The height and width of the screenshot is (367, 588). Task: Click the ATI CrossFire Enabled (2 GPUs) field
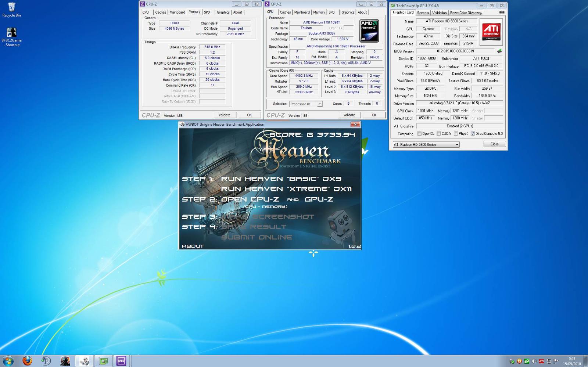[x=459, y=126]
